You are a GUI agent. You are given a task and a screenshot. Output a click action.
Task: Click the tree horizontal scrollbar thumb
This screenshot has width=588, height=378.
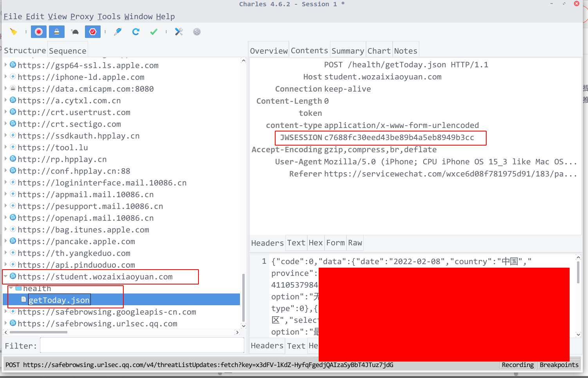tap(38, 332)
